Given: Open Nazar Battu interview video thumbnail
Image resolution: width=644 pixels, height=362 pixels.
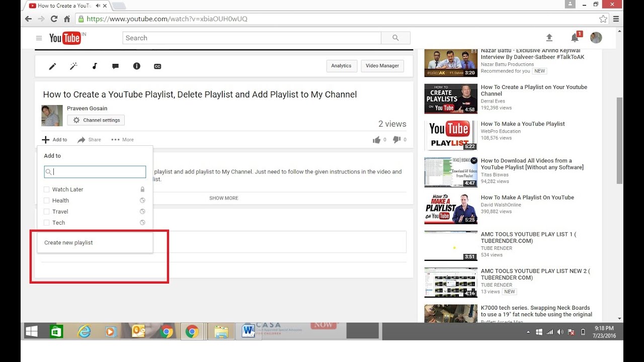Looking at the screenshot, I should [x=450, y=62].
